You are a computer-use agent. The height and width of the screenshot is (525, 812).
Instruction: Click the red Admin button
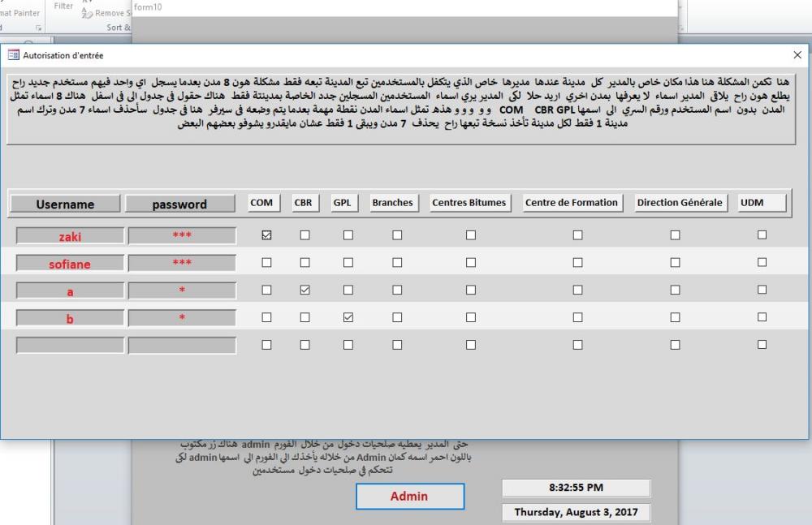tap(409, 497)
